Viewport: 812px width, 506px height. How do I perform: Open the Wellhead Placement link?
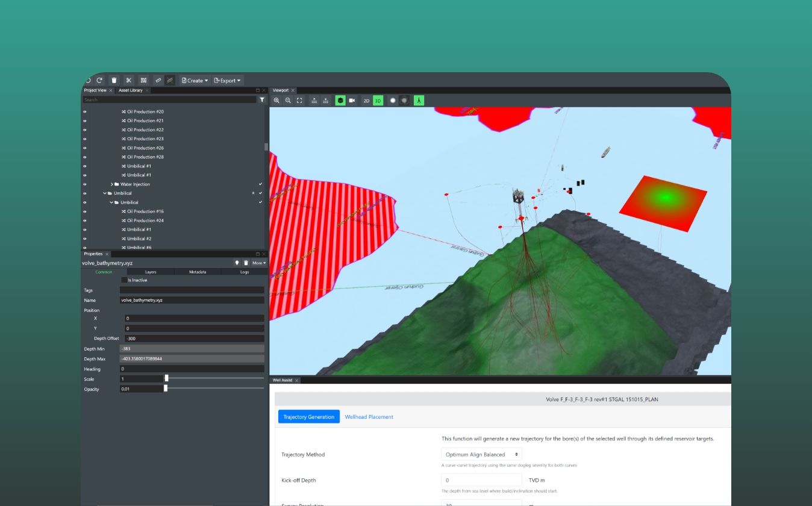(x=369, y=417)
